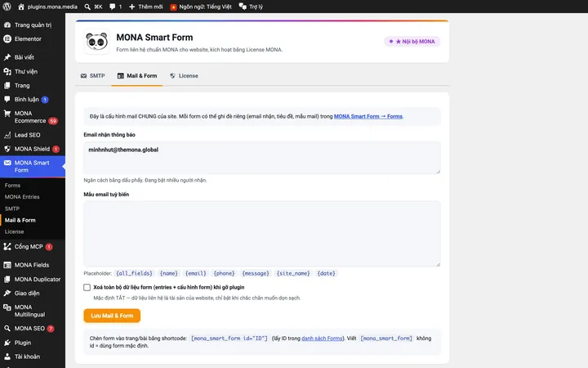
Task: Click the MONA Ecommerce cart icon
Action: 7,114
